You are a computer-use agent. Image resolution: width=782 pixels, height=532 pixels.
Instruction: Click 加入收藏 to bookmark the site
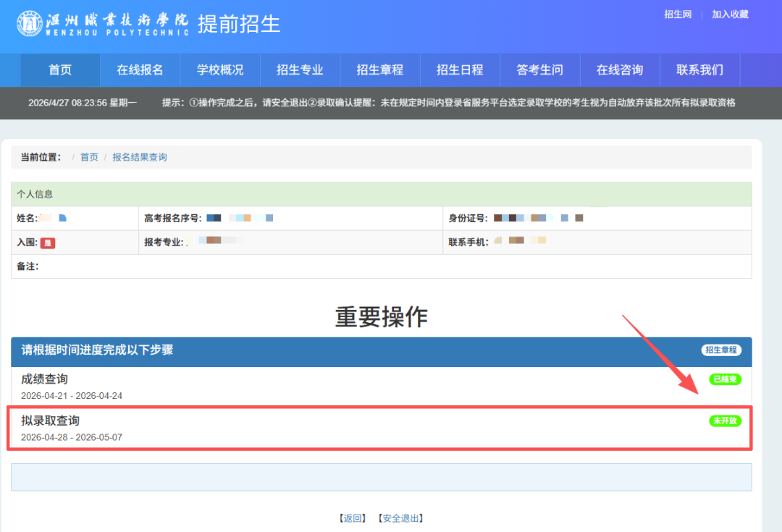730,14
